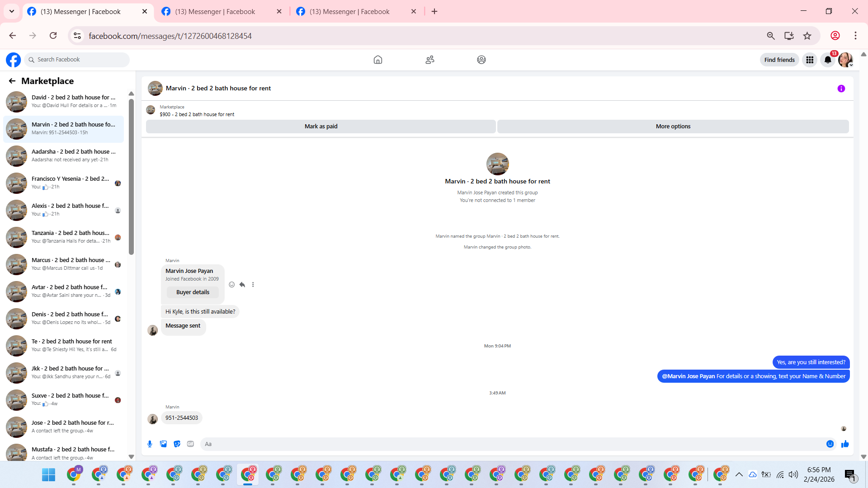
Task: Open emoji picker in message field
Action: tap(830, 444)
